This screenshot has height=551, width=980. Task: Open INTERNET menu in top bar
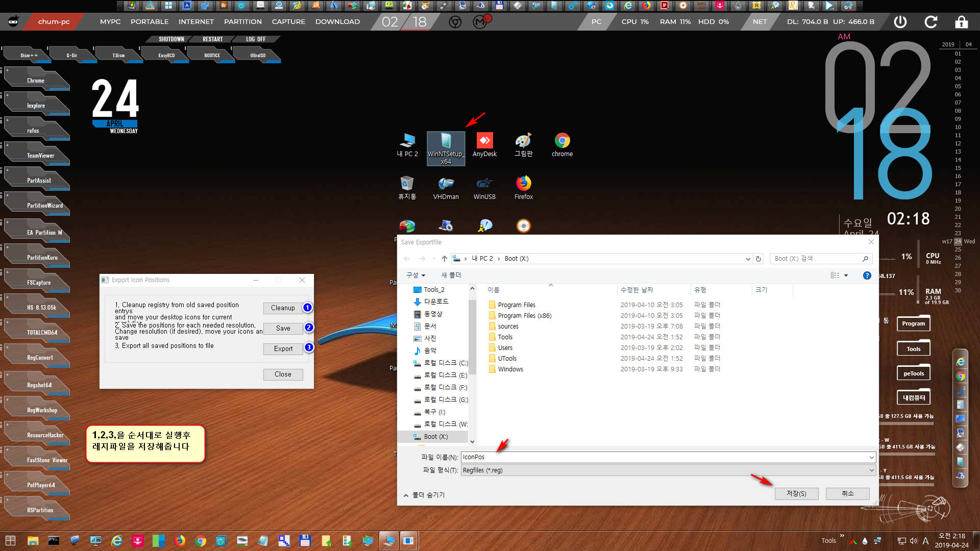[196, 22]
